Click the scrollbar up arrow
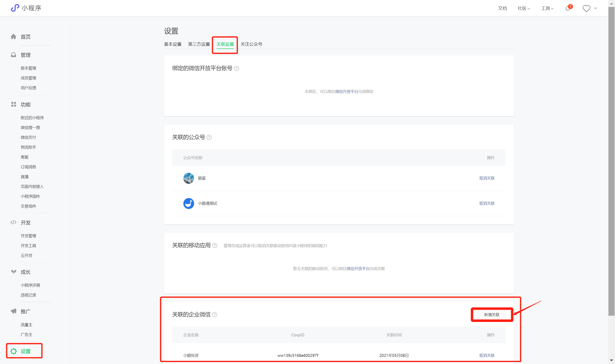This screenshot has width=615, height=364. pos(612,3)
